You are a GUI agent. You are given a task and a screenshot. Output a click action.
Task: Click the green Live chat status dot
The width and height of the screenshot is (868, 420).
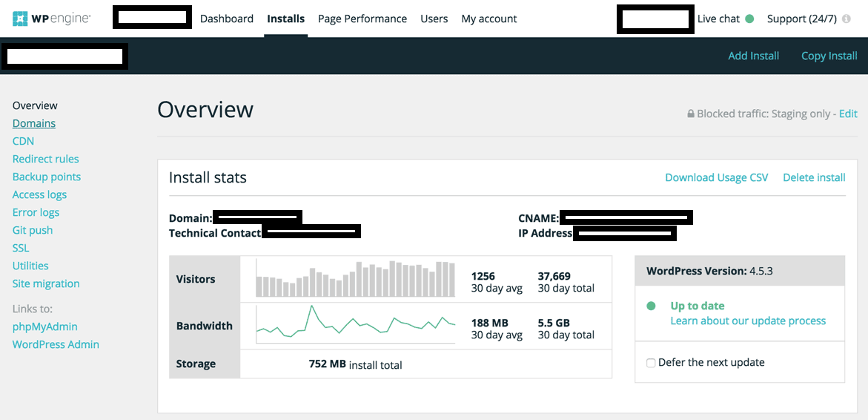[x=749, y=19]
